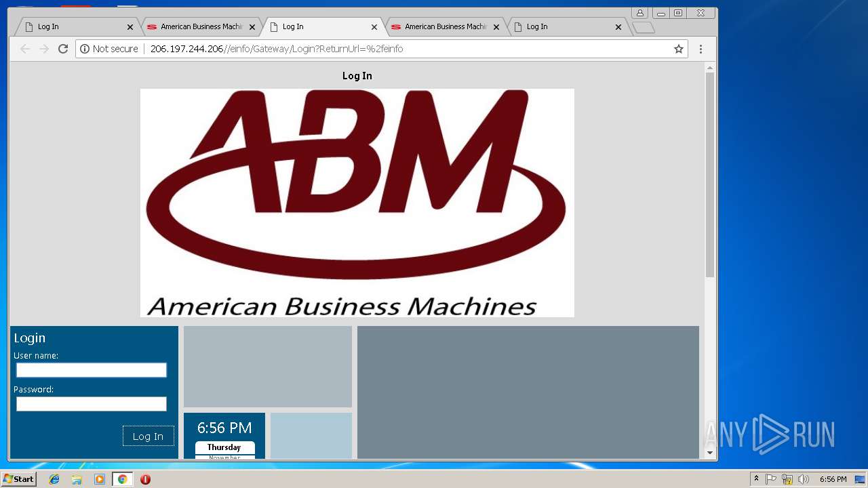Go forward to next page
Image resolution: width=868 pixels, height=488 pixels.
[x=44, y=49]
